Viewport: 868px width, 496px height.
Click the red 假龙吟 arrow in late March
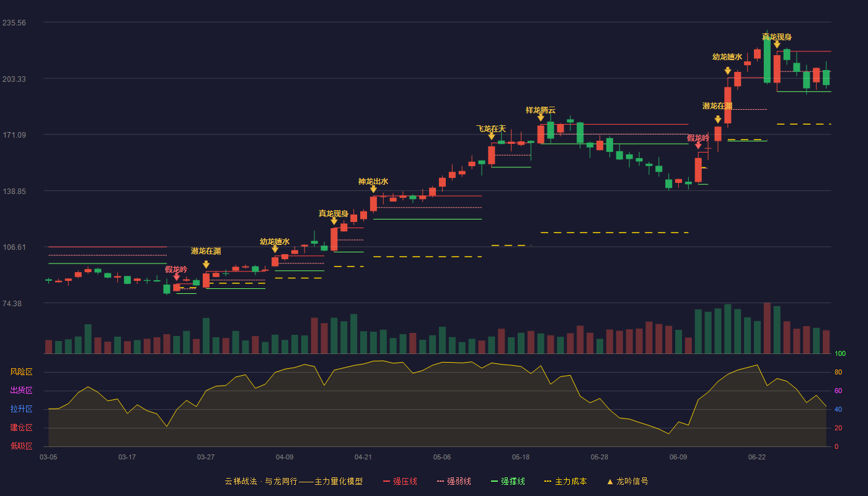click(177, 277)
